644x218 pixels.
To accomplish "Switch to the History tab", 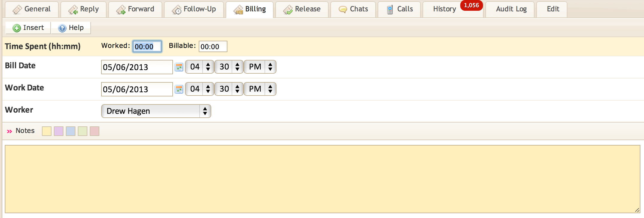I will [445, 9].
